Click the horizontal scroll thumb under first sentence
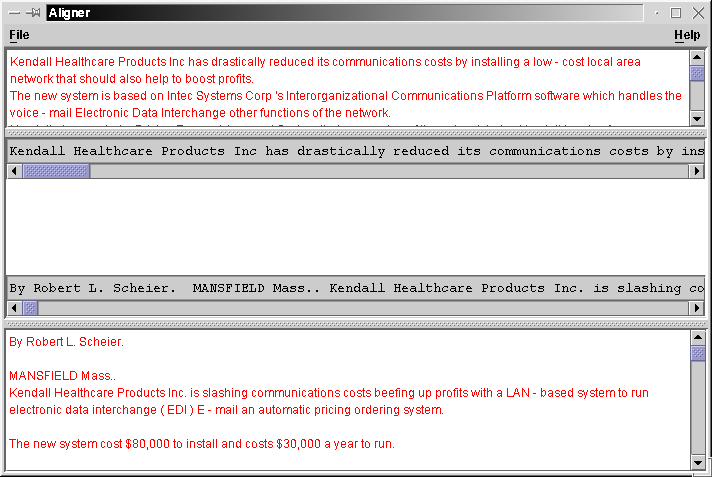This screenshot has height=477, width=712. coord(56,171)
